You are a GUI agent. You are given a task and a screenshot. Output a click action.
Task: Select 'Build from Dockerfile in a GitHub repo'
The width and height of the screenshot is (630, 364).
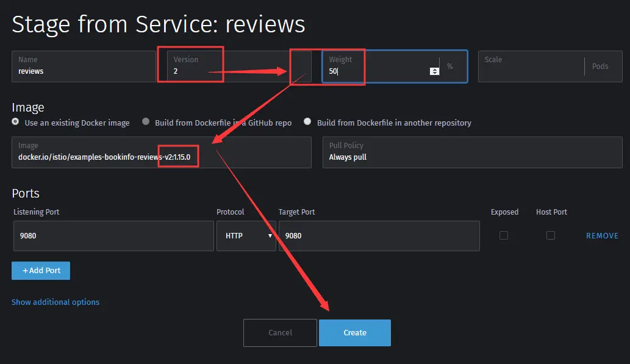coord(146,121)
